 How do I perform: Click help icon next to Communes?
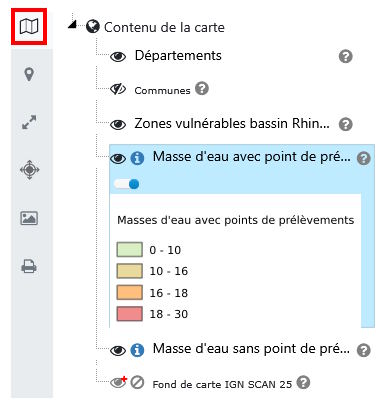click(x=202, y=88)
